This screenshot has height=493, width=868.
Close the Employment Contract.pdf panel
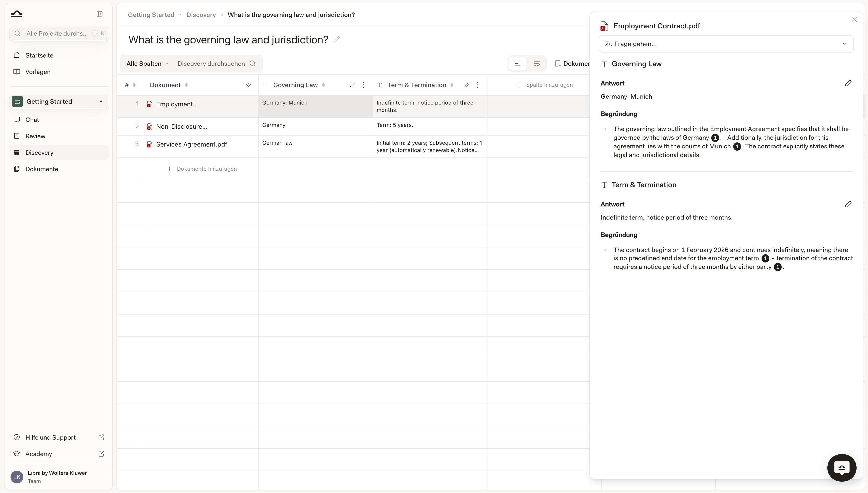click(x=855, y=20)
